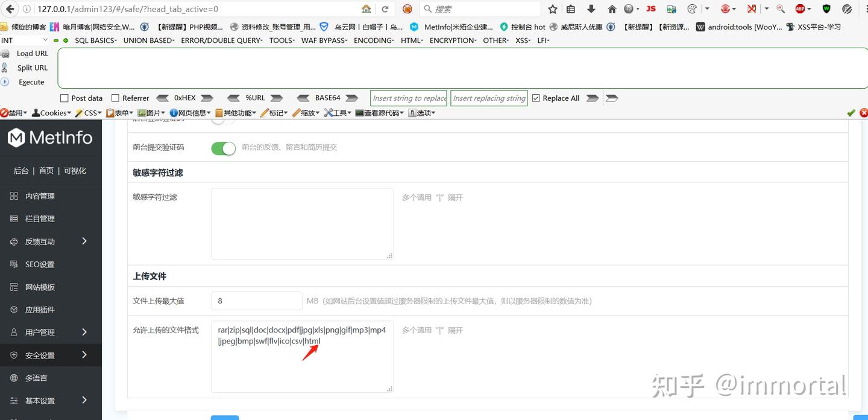Open the downloads arrow icon
This screenshot has width=868, height=420.
click(x=591, y=9)
